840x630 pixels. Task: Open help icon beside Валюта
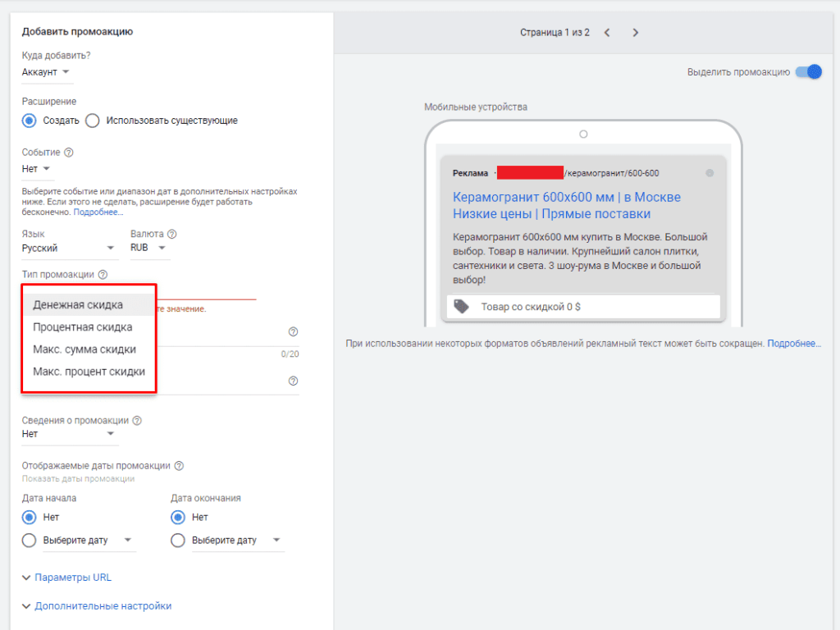(172, 234)
